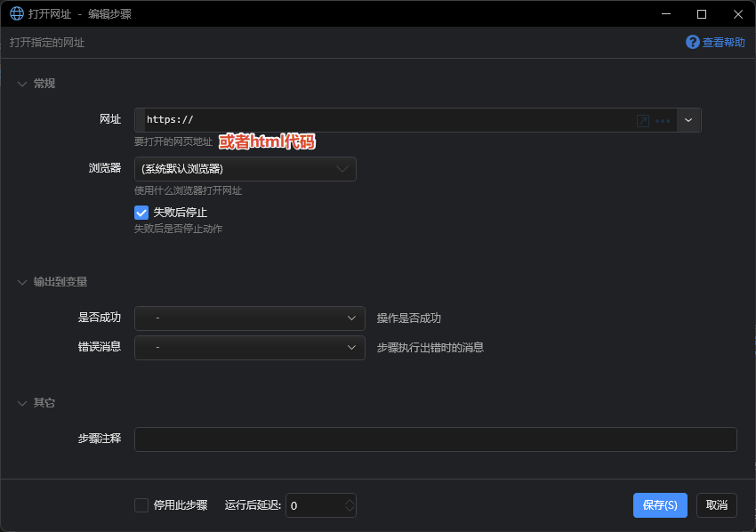Close the dialog with the X button
This screenshot has height=532, width=756.
737,14
